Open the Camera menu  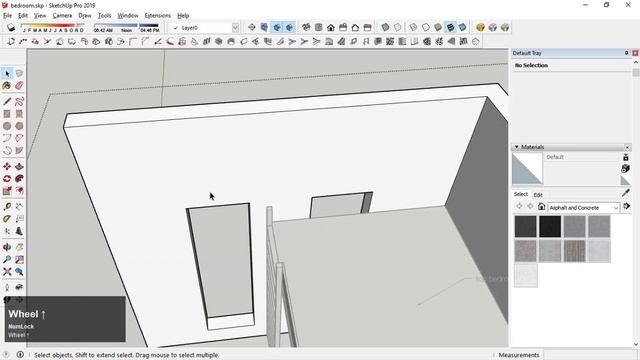pyautogui.click(x=62, y=16)
